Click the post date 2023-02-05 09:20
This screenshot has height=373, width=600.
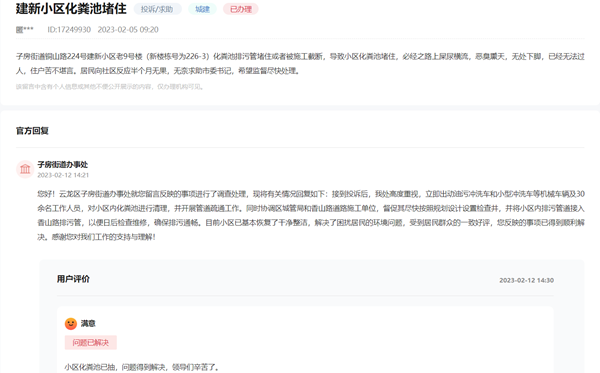128,29
